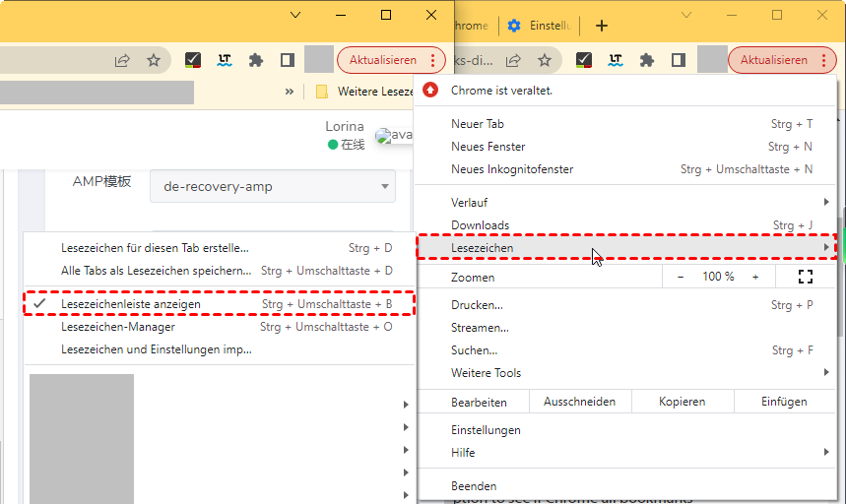Select Suchen menu item
846x504 pixels.
click(625, 350)
